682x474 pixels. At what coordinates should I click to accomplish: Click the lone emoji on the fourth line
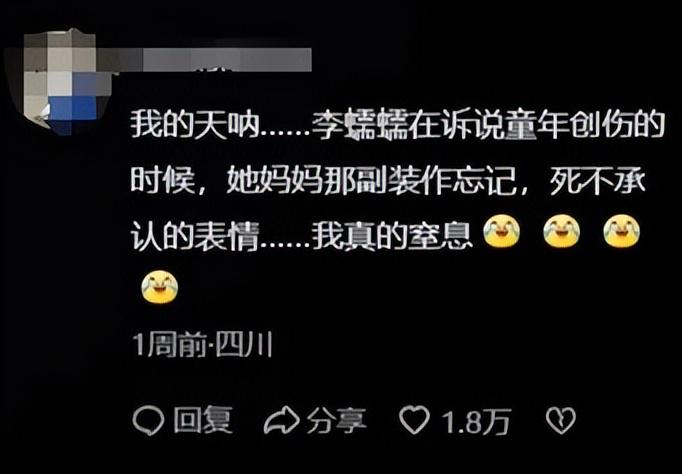click(x=160, y=287)
